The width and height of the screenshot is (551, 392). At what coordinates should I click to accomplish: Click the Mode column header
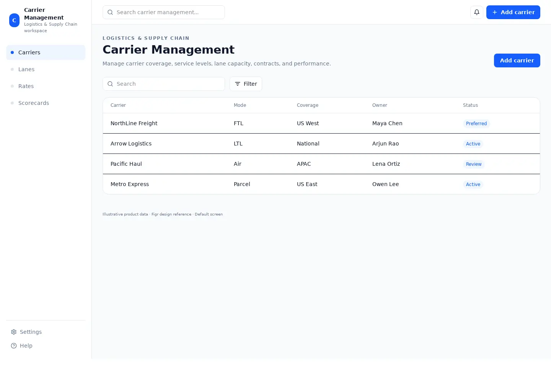[x=240, y=105]
